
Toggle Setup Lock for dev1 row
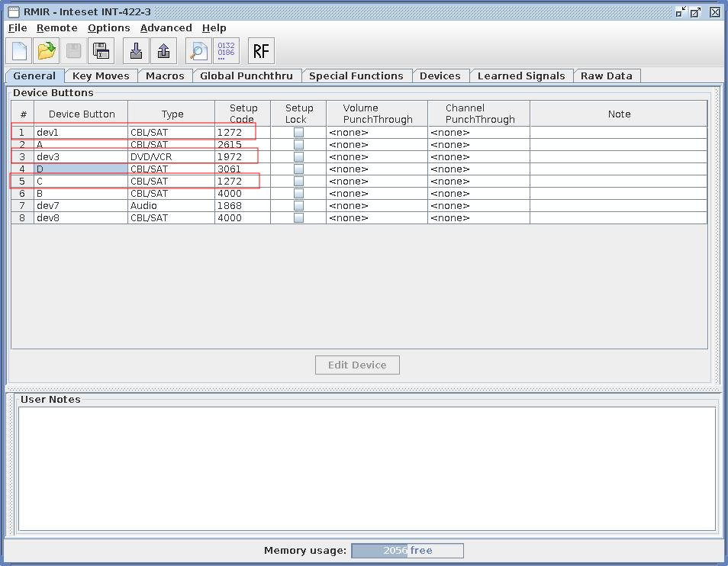click(298, 132)
